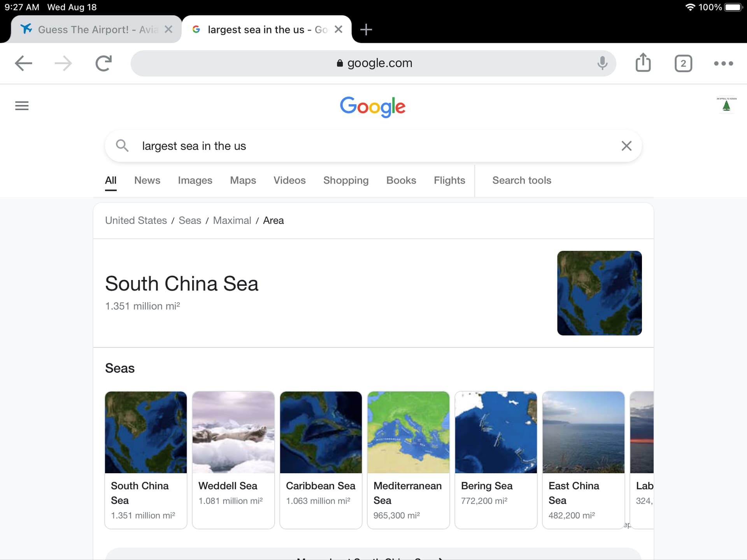Viewport: 747px width, 560px height.
Task: Open the Weddell Sea card
Action: click(233, 460)
